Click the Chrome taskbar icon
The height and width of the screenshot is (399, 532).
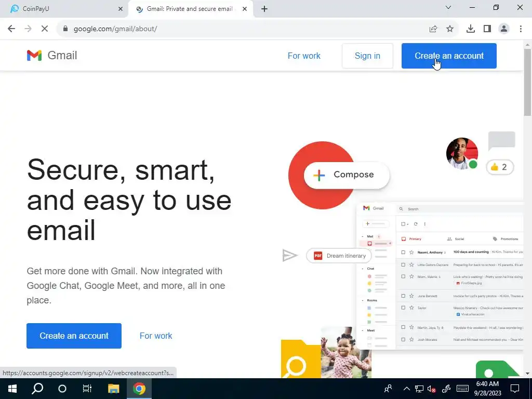(139, 389)
